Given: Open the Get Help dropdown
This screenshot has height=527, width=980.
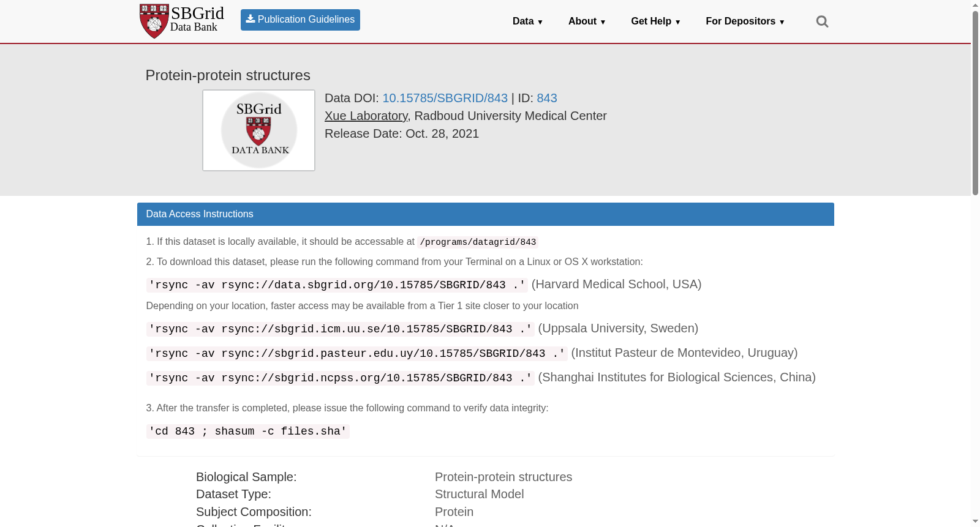Looking at the screenshot, I should point(655,21).
